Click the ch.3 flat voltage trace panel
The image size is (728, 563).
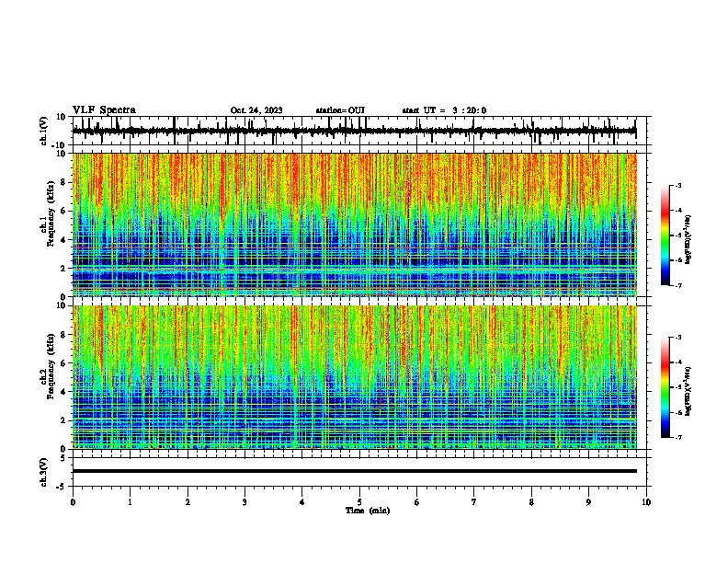(x=361, y=472)
